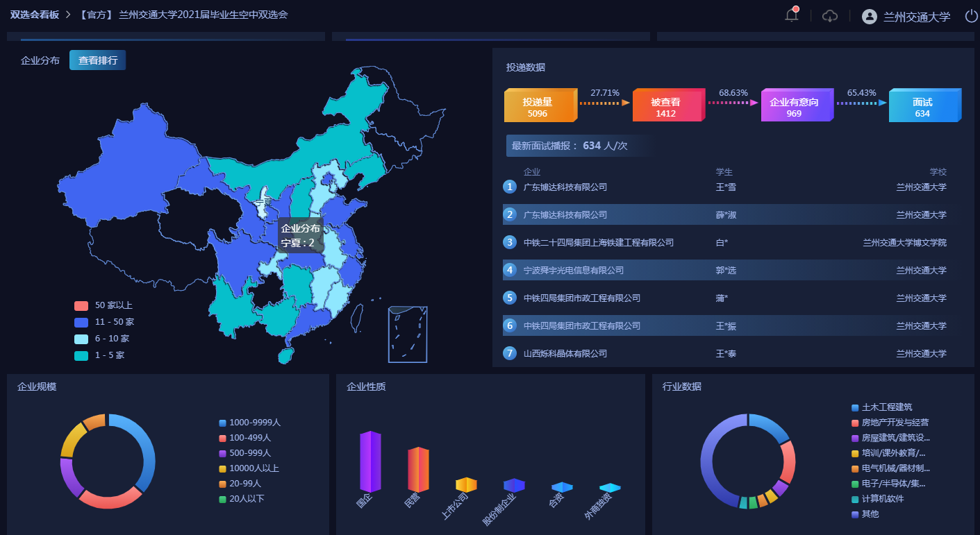Viewport: 980px width, 535px height.
Task: Click the 50家以上 red map legend swatch
Action: pyautogui.click(x=81, y=305)
